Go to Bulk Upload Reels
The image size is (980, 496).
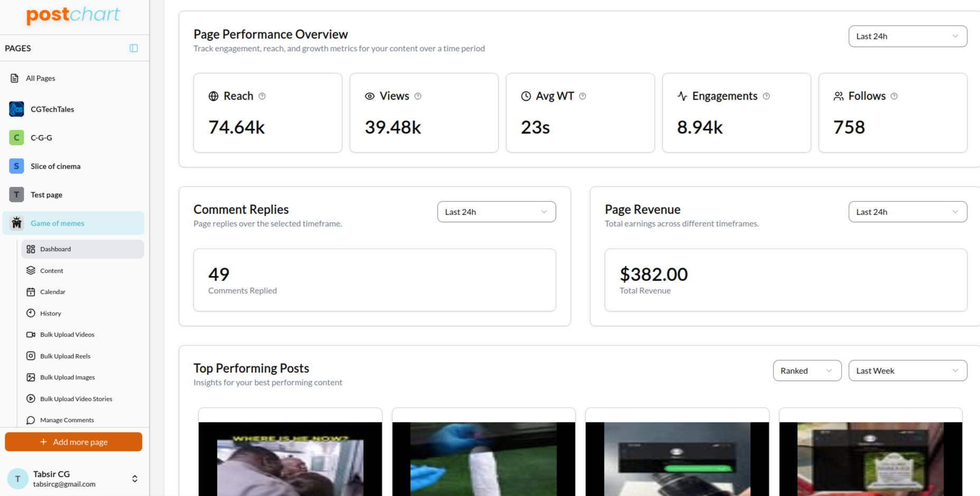pos(65,356)
